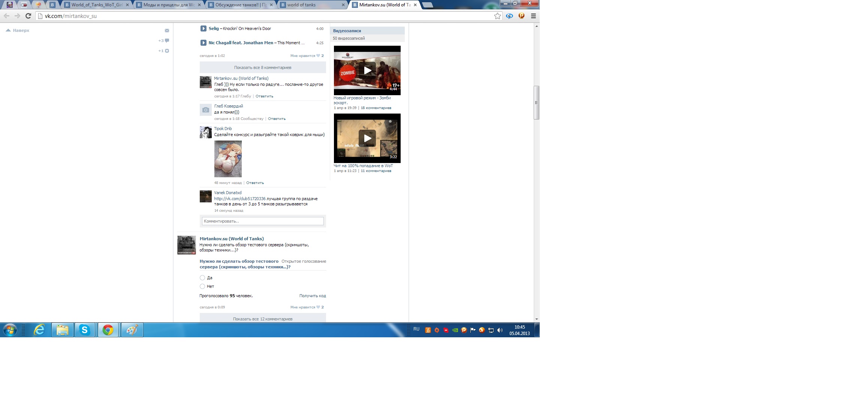Open the Mirtankov.su commenter avatar

206,82
